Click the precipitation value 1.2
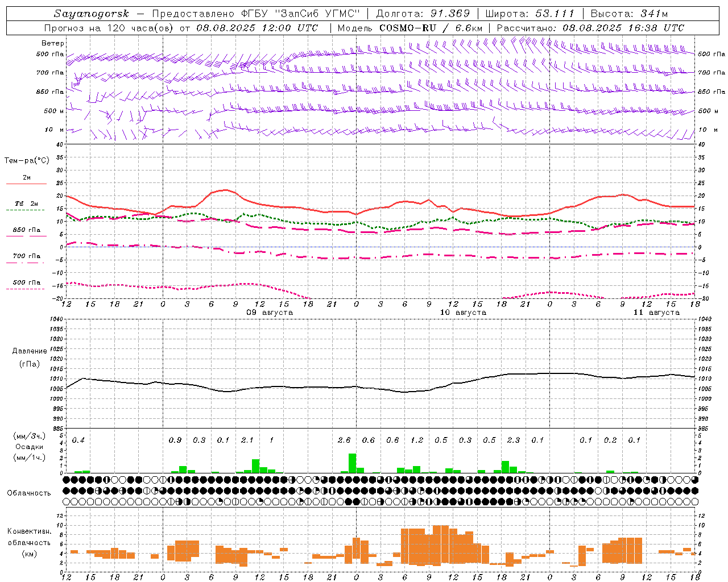This screenshot has width=728, height=582. [417, 440]
